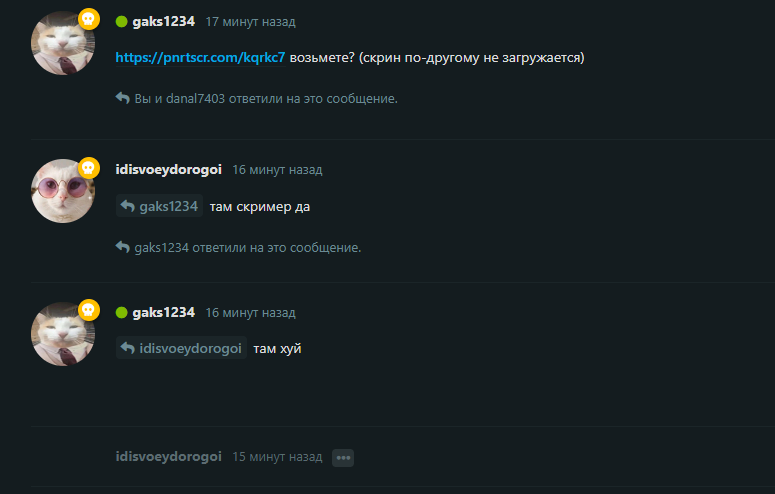775x494 pixels.
Task: Jump to quoted idisvoeydorogoi reply chip
Action: [x=181, y=348]
